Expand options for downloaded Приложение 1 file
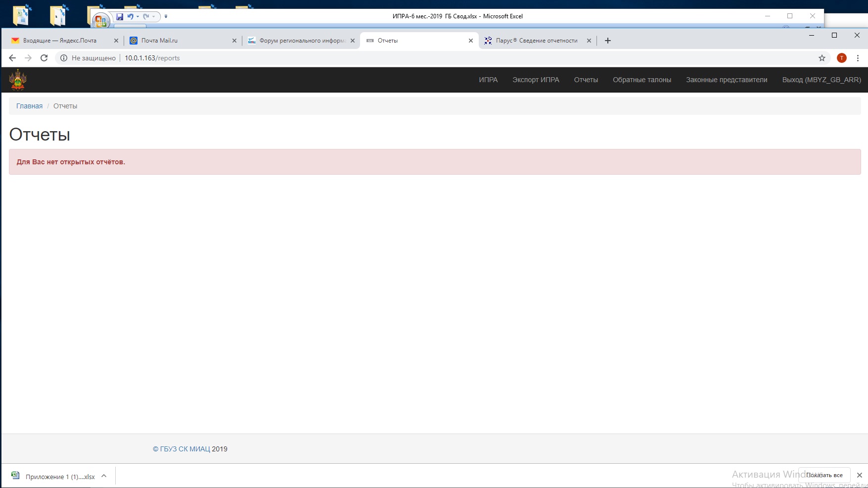Viewport: 868px width, 488px height. (104, 476)
